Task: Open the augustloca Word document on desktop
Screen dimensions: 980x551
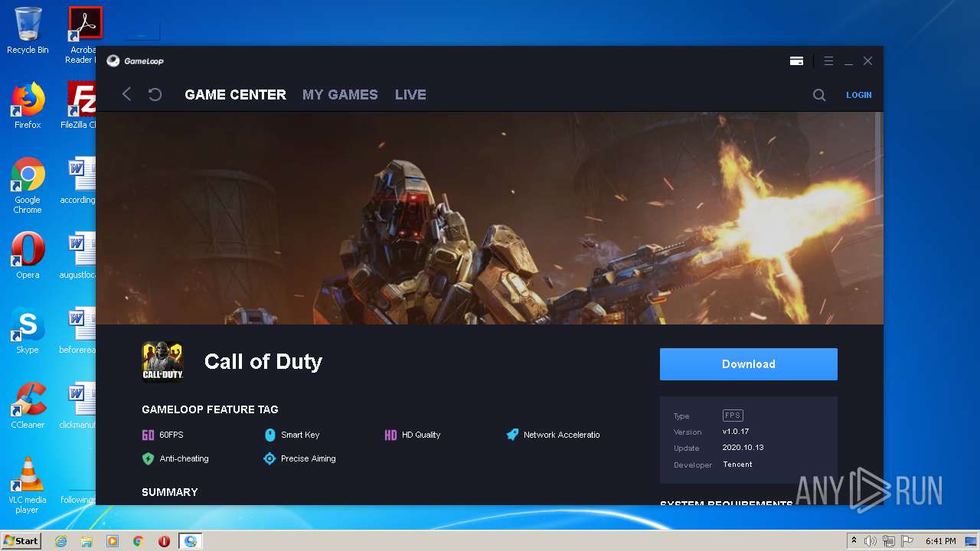Action: click(x=78, y=256)
